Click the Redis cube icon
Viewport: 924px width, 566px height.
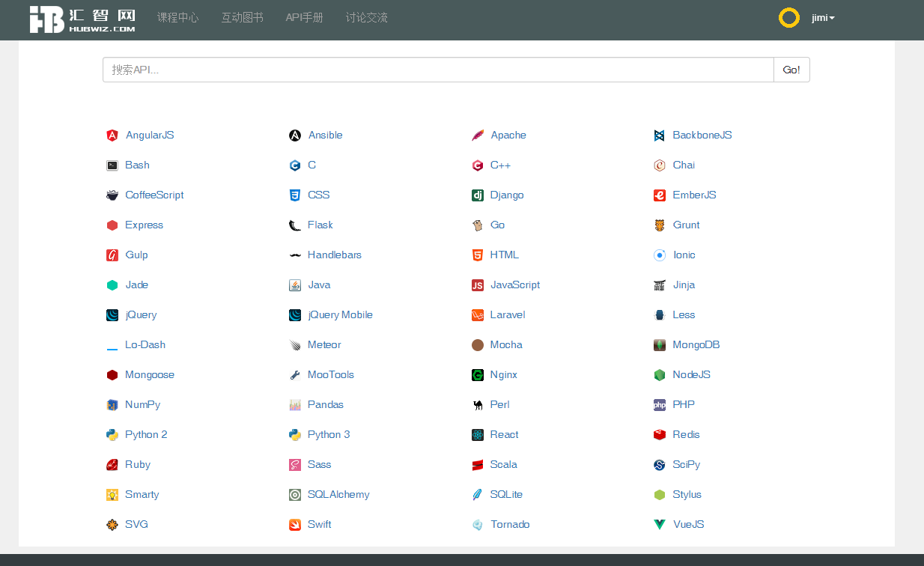[x=660, y=435]
